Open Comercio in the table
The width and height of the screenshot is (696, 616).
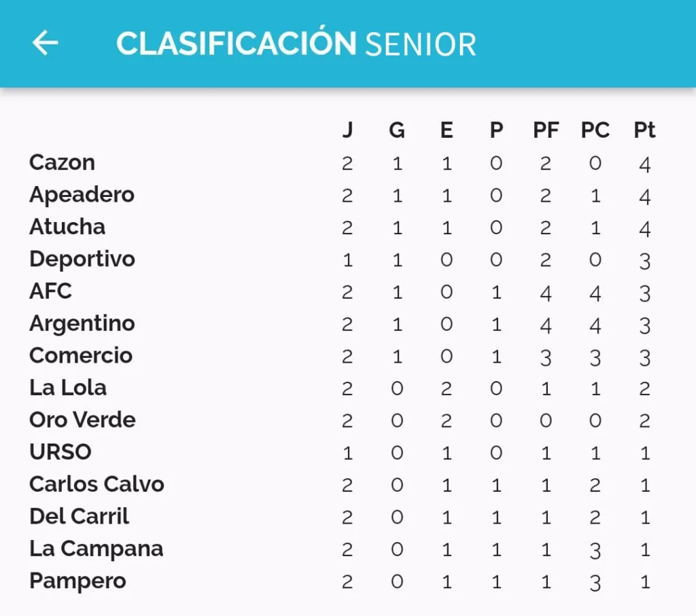tap(81, 356)
